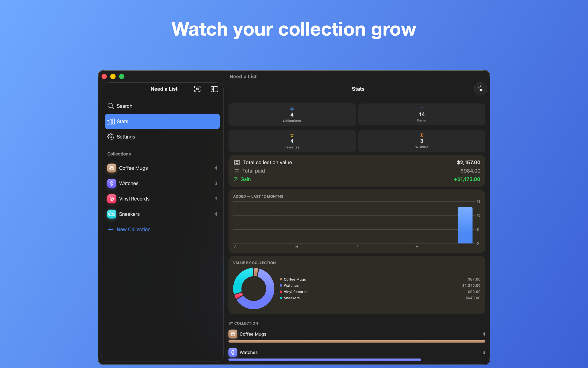Select the Stats sidebar item

(162, 121)
